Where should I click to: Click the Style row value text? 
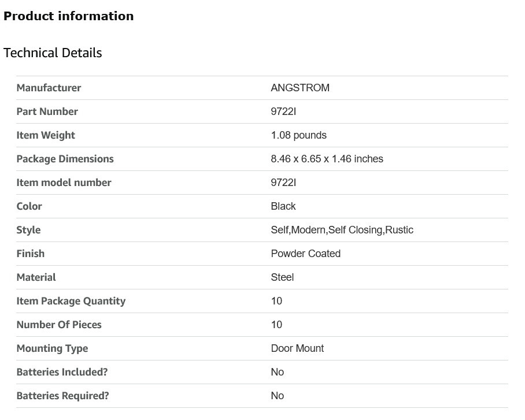coord(342,230)
